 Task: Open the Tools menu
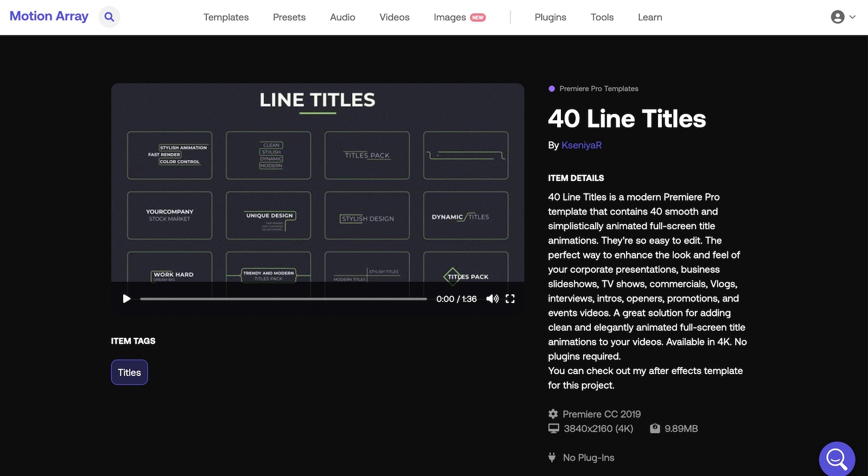tap(602, 17)
